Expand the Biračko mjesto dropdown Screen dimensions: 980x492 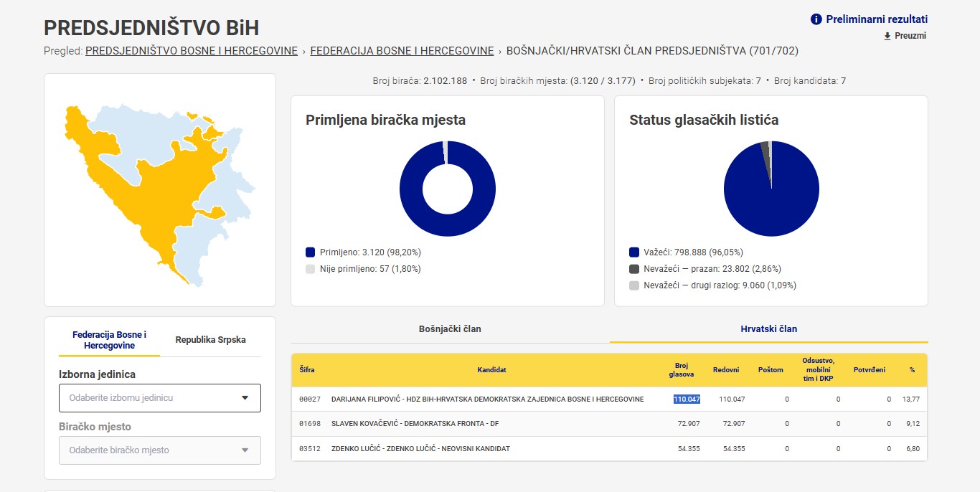click(x=160, y=450)
